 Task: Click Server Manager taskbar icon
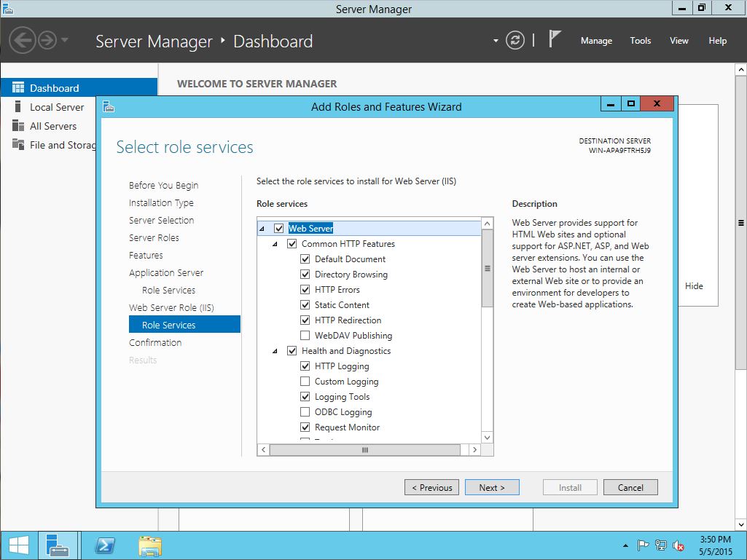coord(58,545)
